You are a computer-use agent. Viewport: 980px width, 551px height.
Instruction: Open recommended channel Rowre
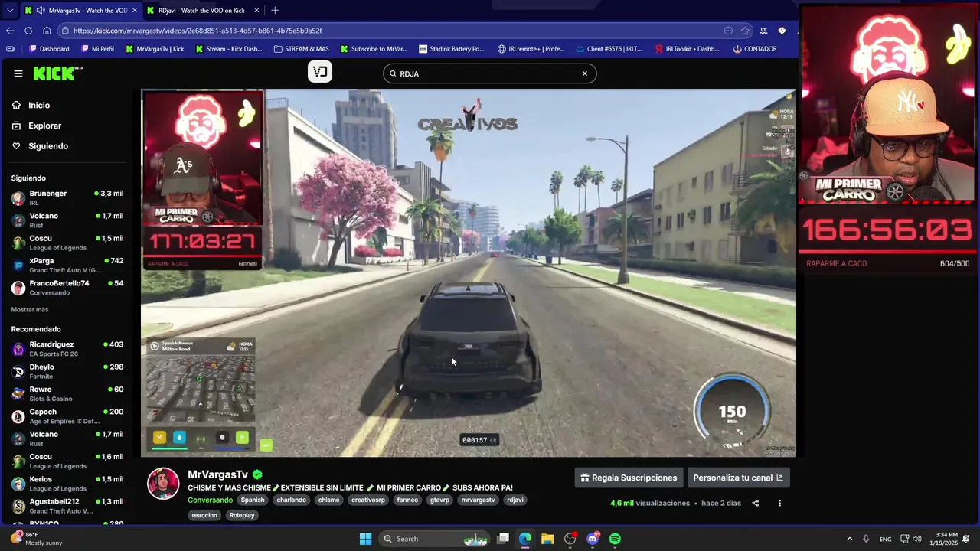coord(67,393)
